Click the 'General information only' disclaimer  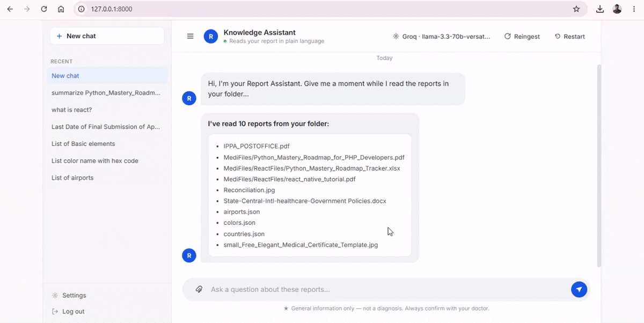coord(386,309)
